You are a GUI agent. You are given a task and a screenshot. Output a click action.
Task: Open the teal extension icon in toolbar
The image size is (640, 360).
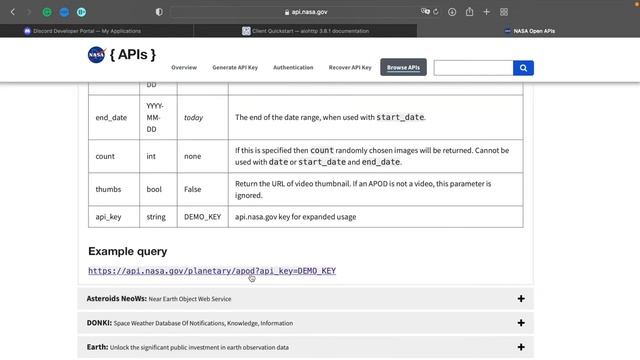tap(81, 12)
